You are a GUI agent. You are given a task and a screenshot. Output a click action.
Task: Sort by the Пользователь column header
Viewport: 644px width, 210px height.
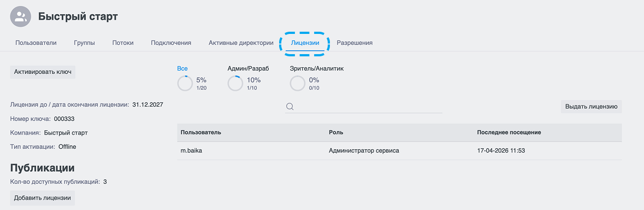pyautogui.click(x=201, y=132)
